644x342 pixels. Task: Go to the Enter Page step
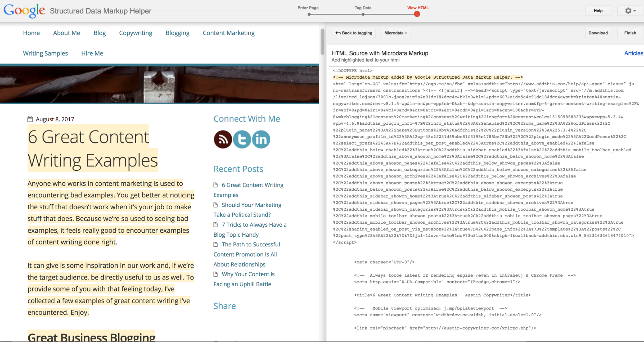click(309, 14)
